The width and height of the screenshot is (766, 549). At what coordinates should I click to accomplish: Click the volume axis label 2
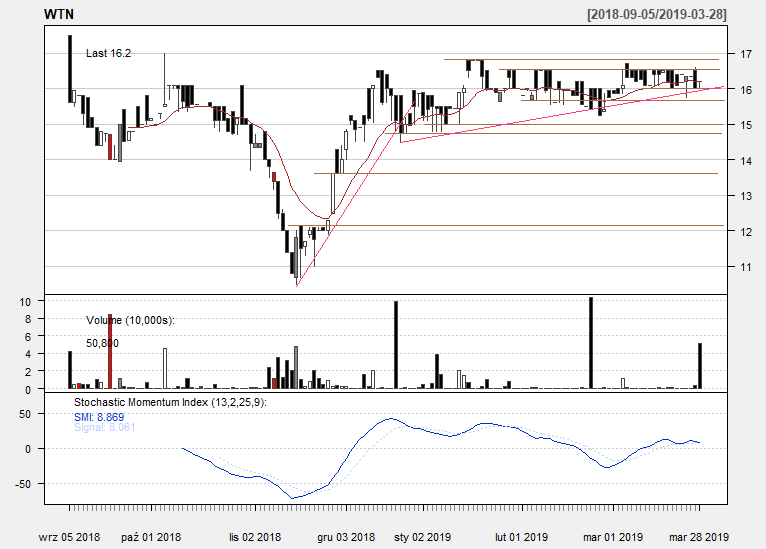pyautogui.click(x=28, y=372)
